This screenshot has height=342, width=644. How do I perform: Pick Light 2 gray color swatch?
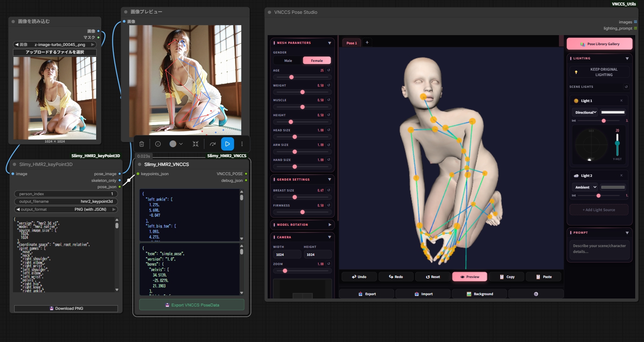click(x=613, y=187)
